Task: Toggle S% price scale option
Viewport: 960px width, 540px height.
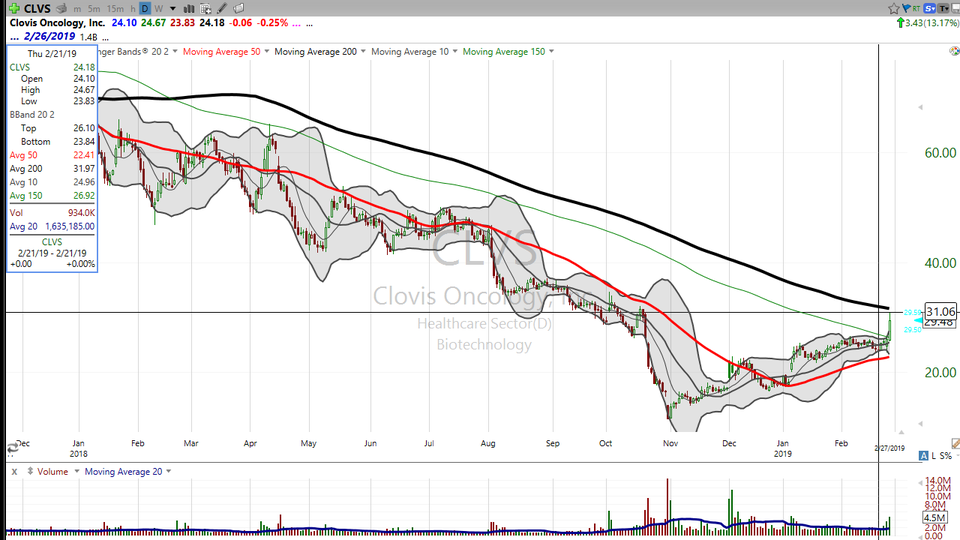Action: (x=946, y=456)
